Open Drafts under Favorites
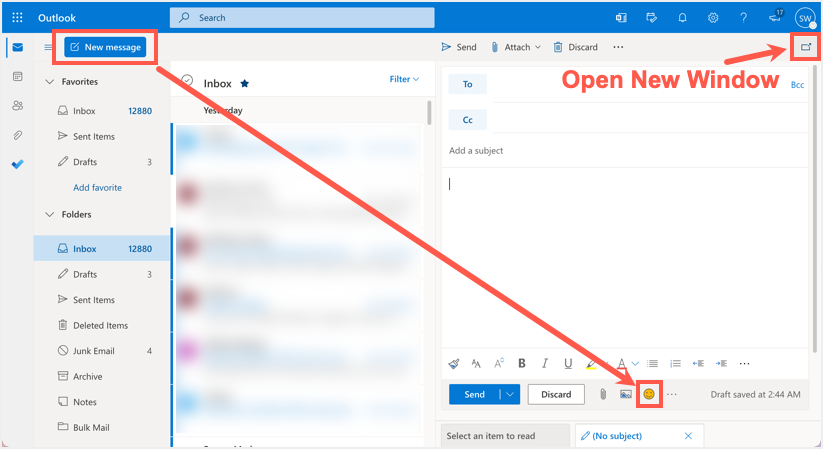 click(x=102, y=162)
